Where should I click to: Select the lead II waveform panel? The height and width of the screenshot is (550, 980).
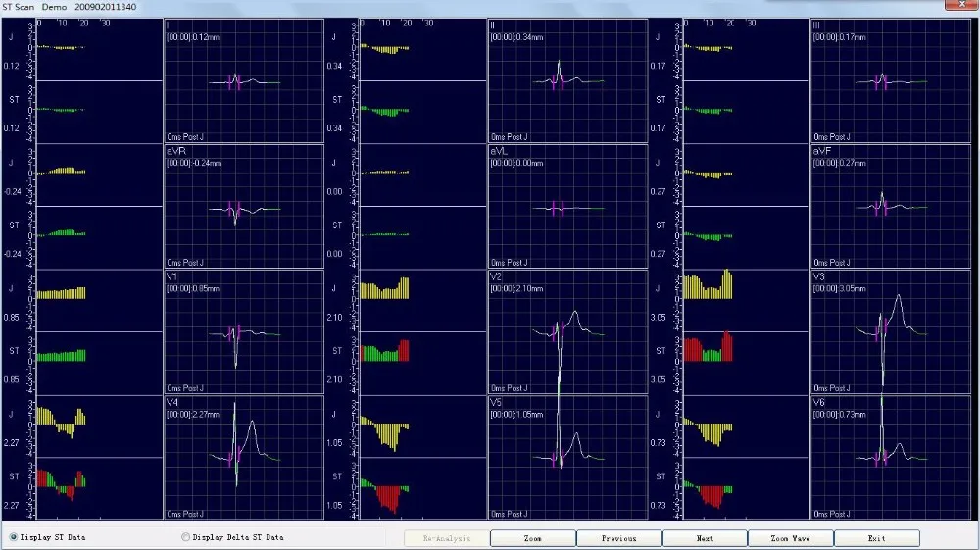tap(567, 81)
